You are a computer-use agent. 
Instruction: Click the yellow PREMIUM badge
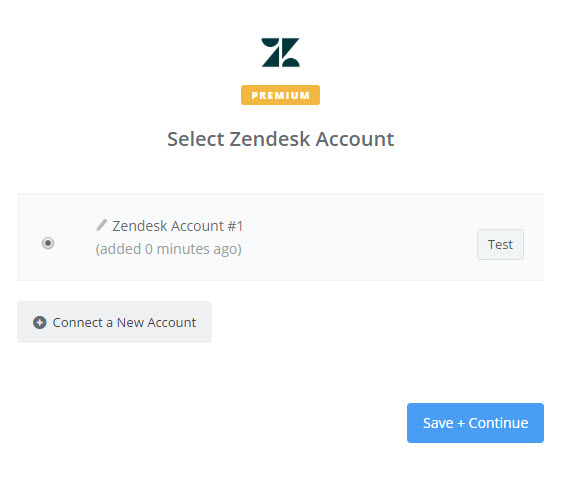(280, 95)
